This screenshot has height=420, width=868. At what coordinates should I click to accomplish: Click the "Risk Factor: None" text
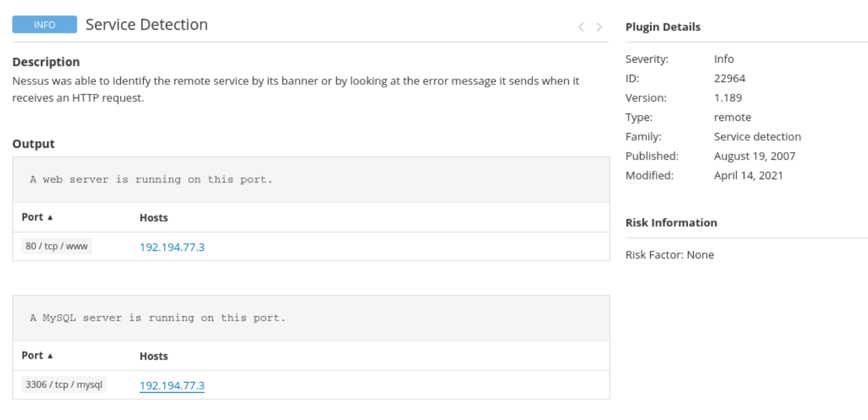[669, 255]
